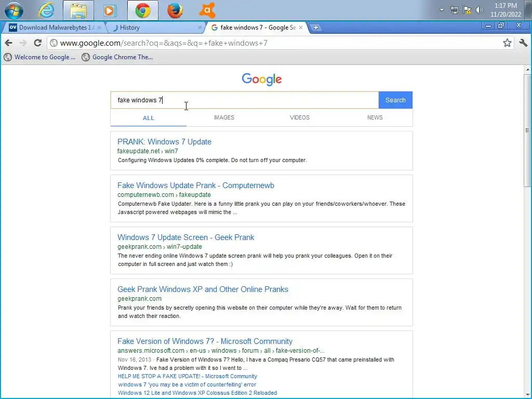
Task: Select the ALL results tab
Action: (148, 118)
